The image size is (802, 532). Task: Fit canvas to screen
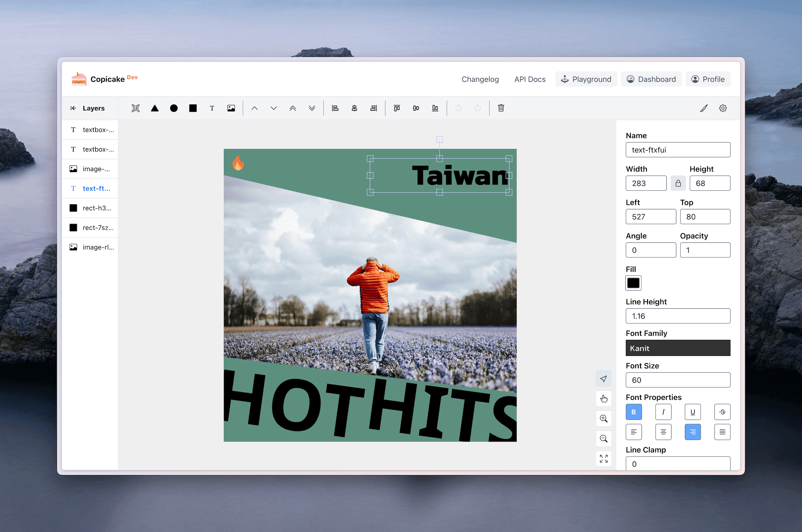tap(603, 459)
